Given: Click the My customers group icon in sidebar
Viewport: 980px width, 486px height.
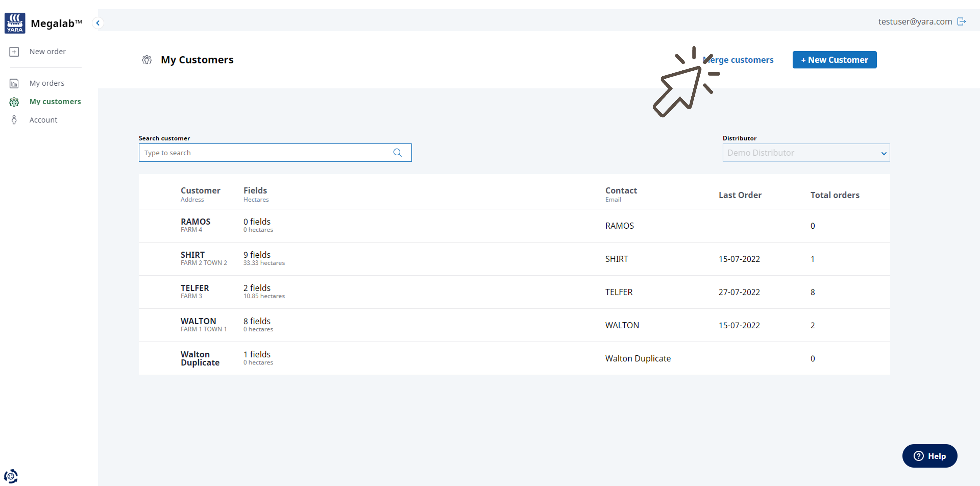Looking at the screenshot, I should point(14,102).
